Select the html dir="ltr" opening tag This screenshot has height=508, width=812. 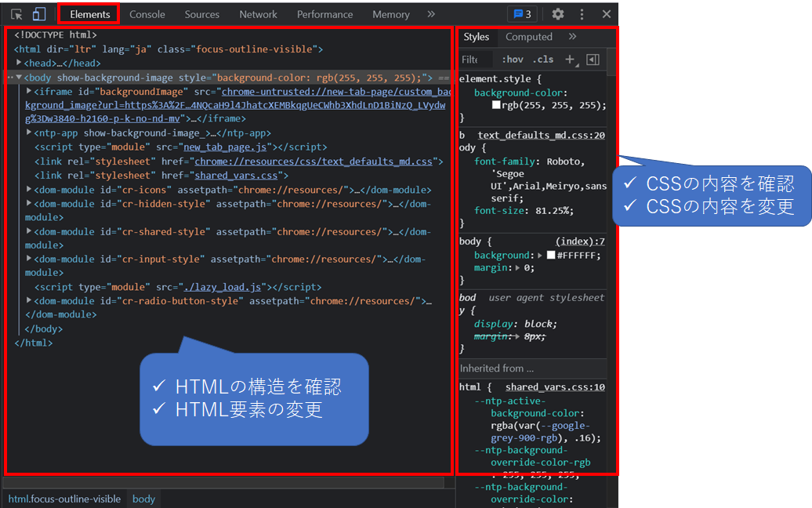click(x=169, y=49)
